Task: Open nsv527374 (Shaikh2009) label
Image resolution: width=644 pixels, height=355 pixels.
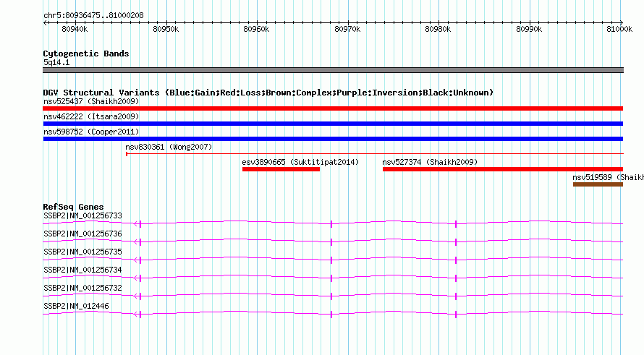Action: [x=430, y=162]
